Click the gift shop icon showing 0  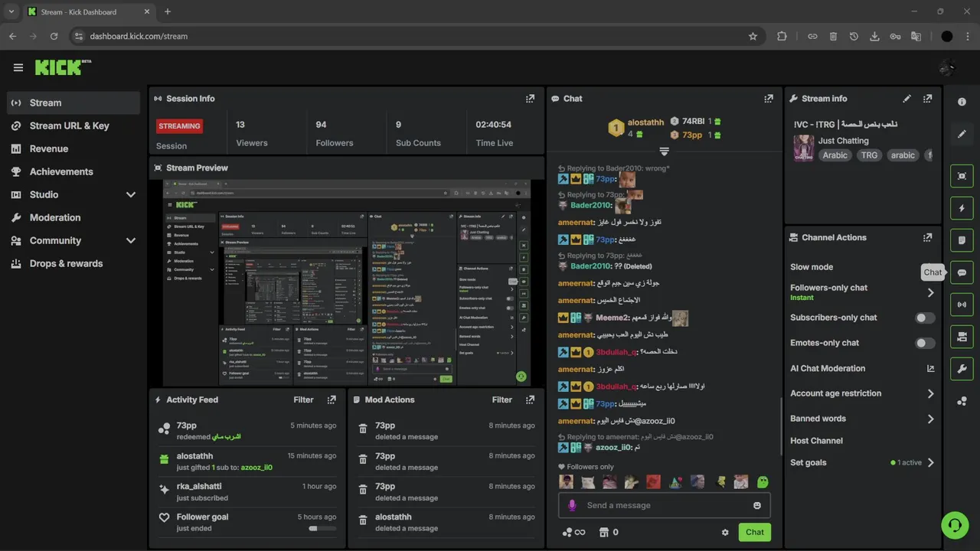pos(609,533)
